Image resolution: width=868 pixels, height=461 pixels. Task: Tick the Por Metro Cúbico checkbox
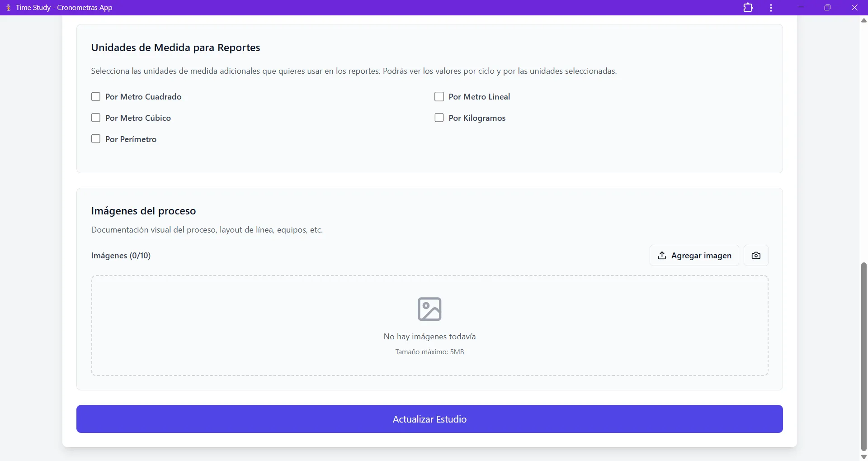tap(96, 118)
